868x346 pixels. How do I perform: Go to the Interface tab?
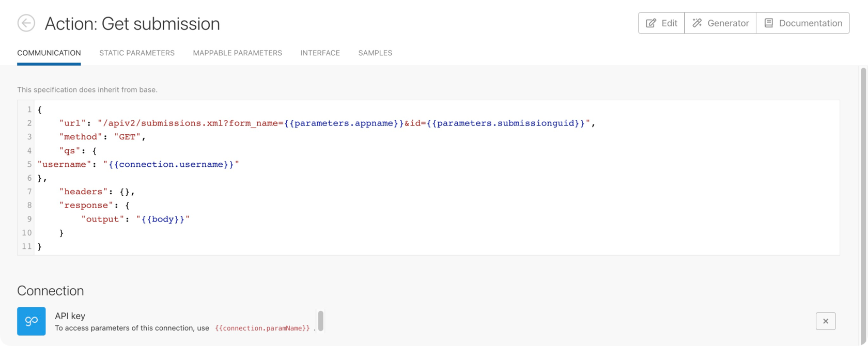(320, 53)
